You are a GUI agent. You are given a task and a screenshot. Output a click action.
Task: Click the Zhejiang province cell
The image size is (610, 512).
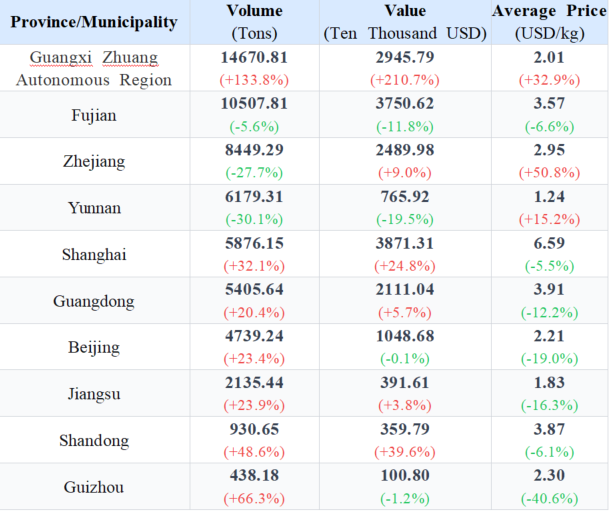[x=94, y=161]
